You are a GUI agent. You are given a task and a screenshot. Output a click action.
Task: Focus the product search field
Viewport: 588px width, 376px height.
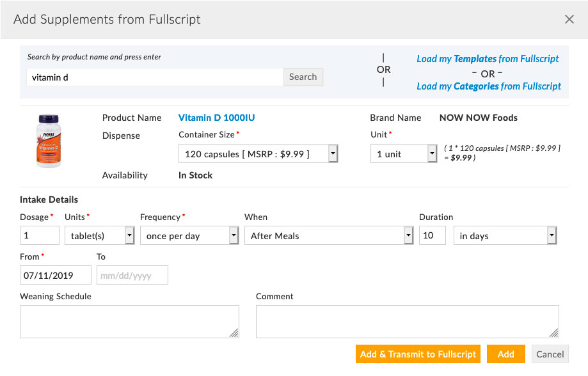154,76
